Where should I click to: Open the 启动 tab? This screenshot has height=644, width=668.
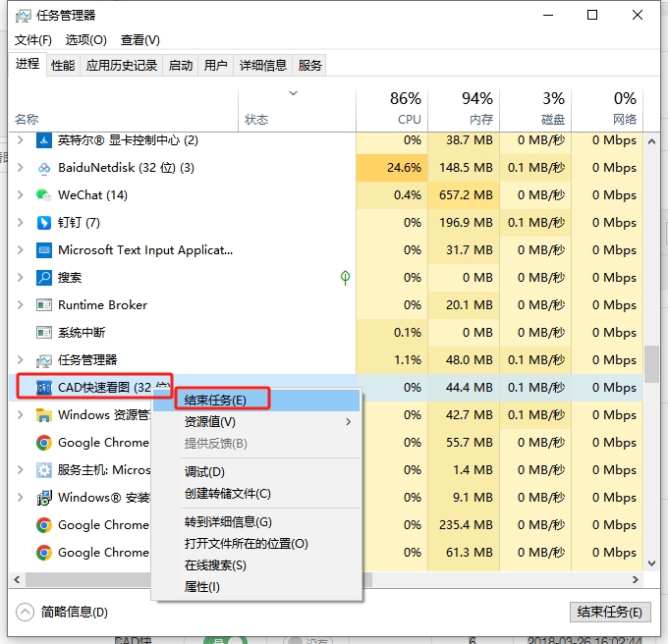(x=181, y=66)
